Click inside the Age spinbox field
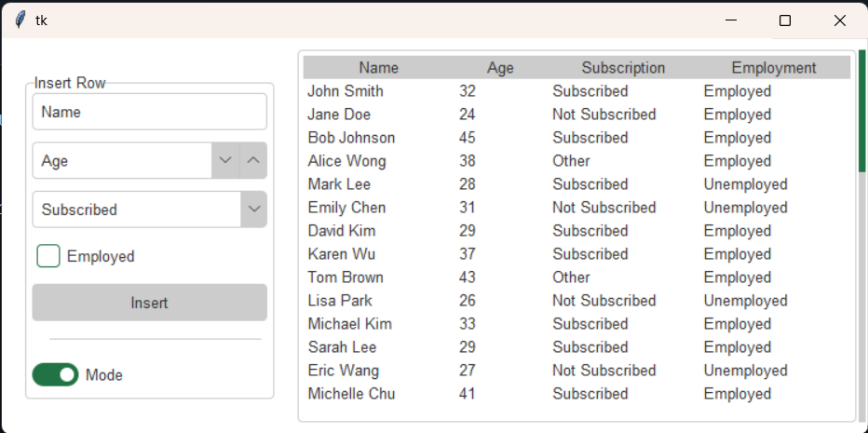 point(122,160)
